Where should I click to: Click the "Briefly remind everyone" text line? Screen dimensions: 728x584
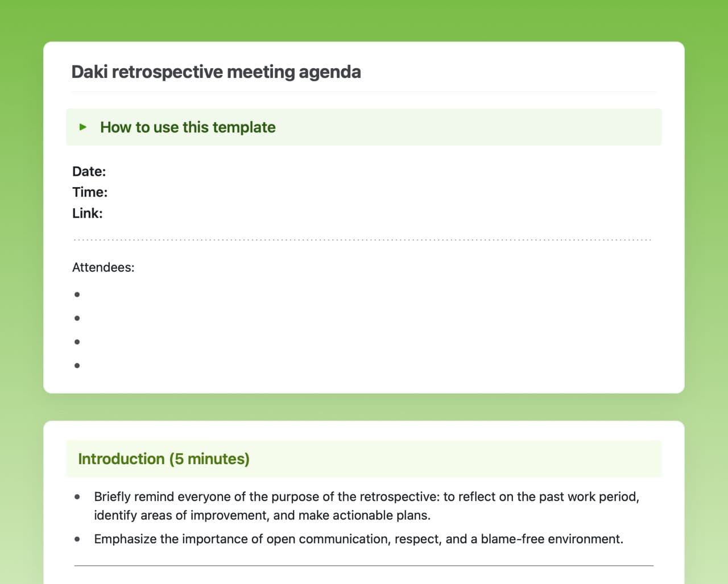pyautogui.click(x=366, y=497)
